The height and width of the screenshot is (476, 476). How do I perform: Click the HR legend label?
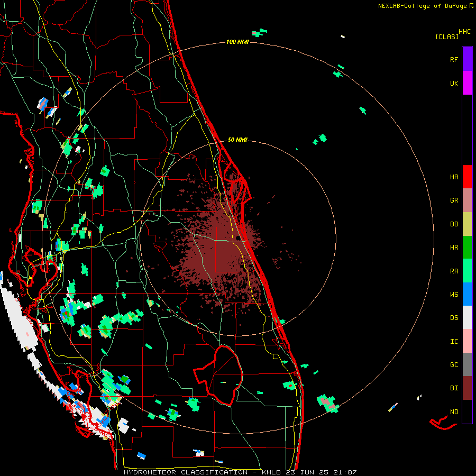click(x=454, y=248)
